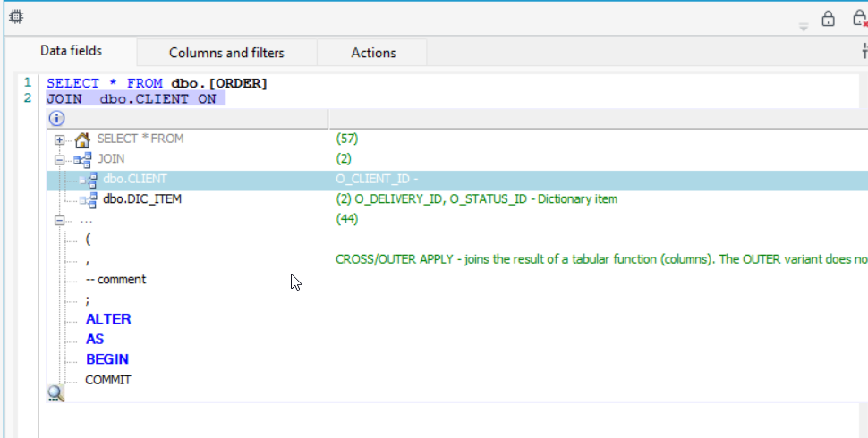Screen dimensions: 868x438
Task: Click line number 1 in the editor gutter
Action: (x=28, y=83)
